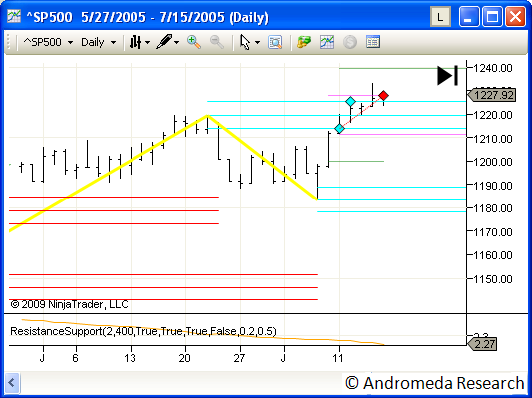Open the indicators chart icon
This screenshot has width=532, height=398.
pos(327,42)
